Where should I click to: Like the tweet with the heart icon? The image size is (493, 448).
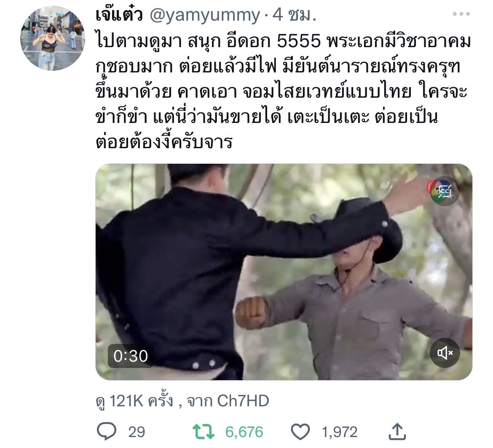[300, 432]
